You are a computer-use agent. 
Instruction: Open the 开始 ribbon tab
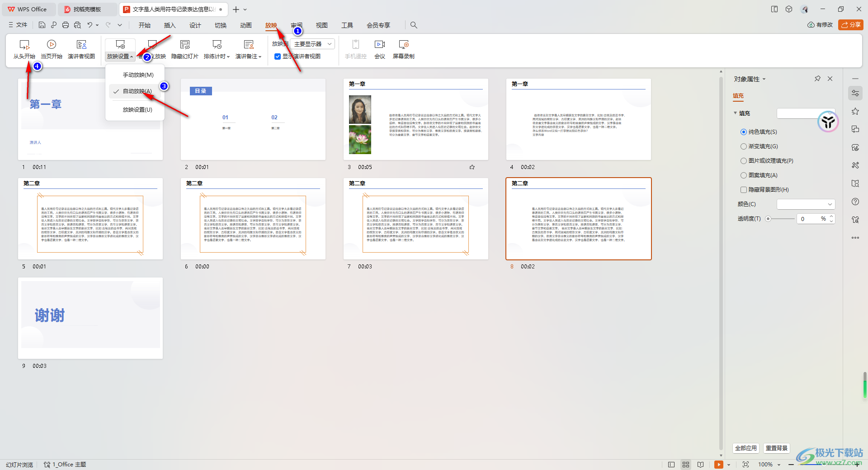tap(145, 25)
